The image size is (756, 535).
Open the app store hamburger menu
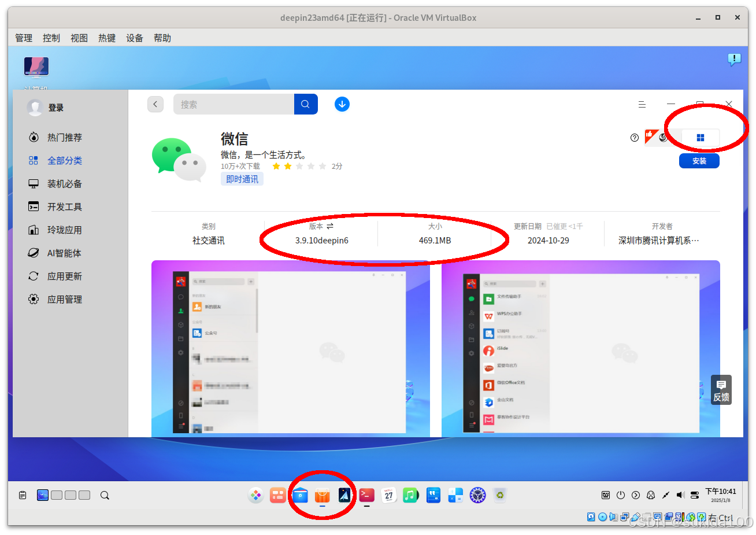pos(642,105)
